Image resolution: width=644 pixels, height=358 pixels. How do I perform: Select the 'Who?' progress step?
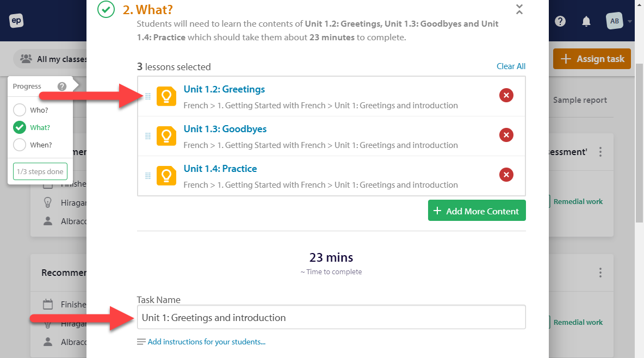[31, 110]
